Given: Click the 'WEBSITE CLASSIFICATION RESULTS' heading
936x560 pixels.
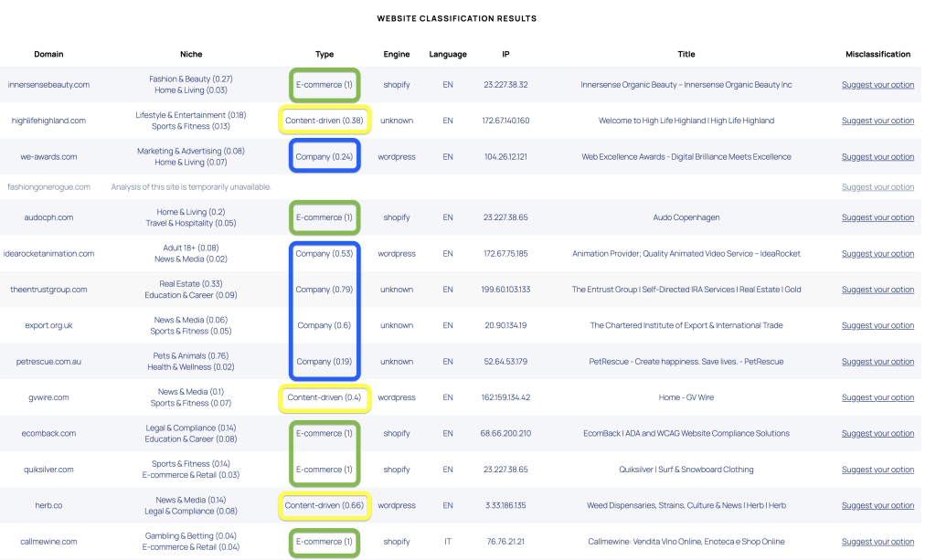Looking at the screenshot, I should pyautogui.click(x=457, y=18).
